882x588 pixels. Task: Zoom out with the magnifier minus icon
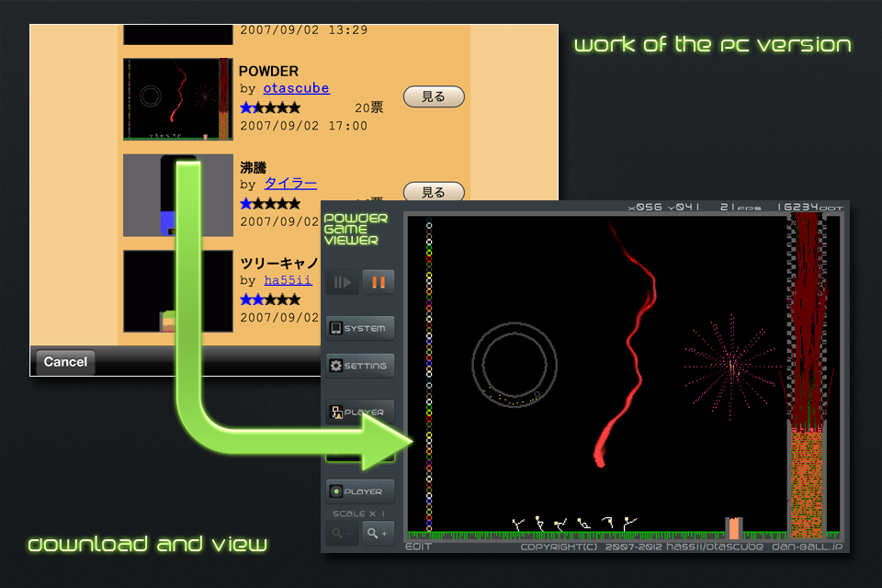point(341,533)
